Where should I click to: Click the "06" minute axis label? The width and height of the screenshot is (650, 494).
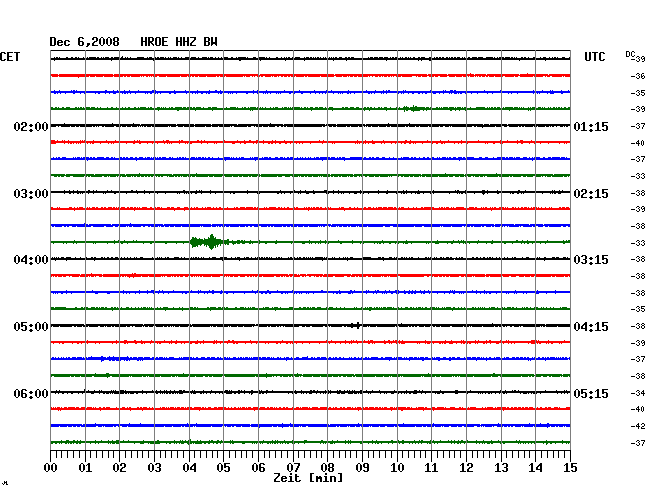point(258,468)
